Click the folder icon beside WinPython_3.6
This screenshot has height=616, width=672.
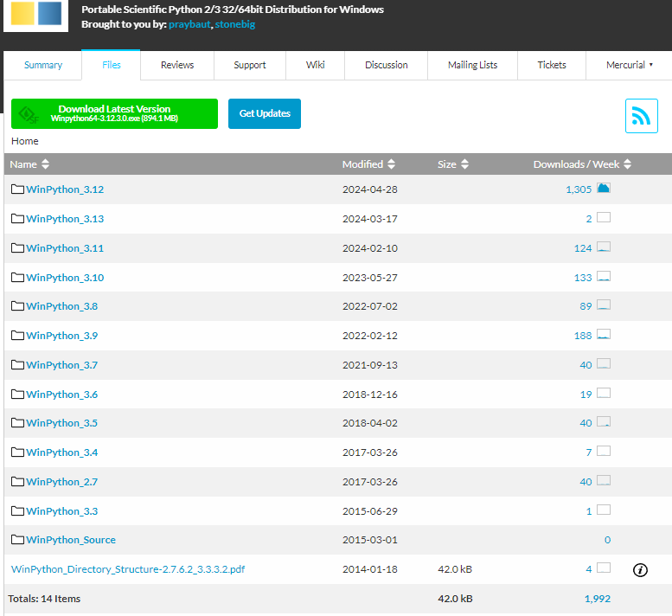(17, 394)
